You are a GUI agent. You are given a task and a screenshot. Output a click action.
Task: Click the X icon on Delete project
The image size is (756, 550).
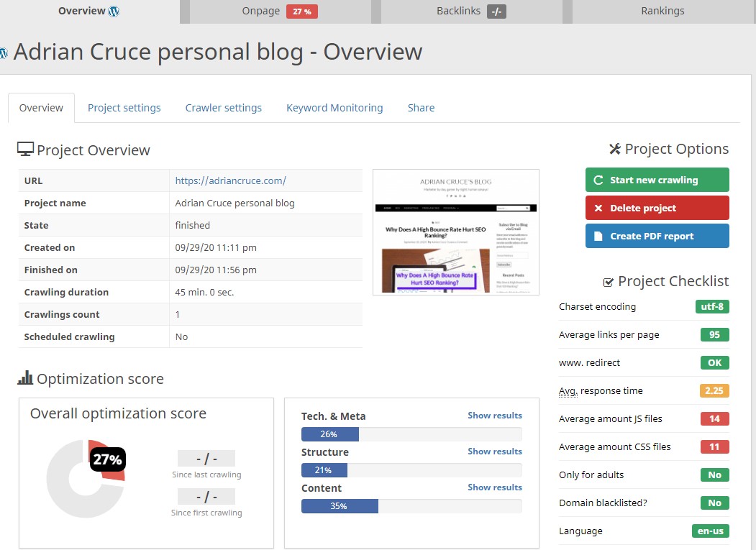pos(598,208)
